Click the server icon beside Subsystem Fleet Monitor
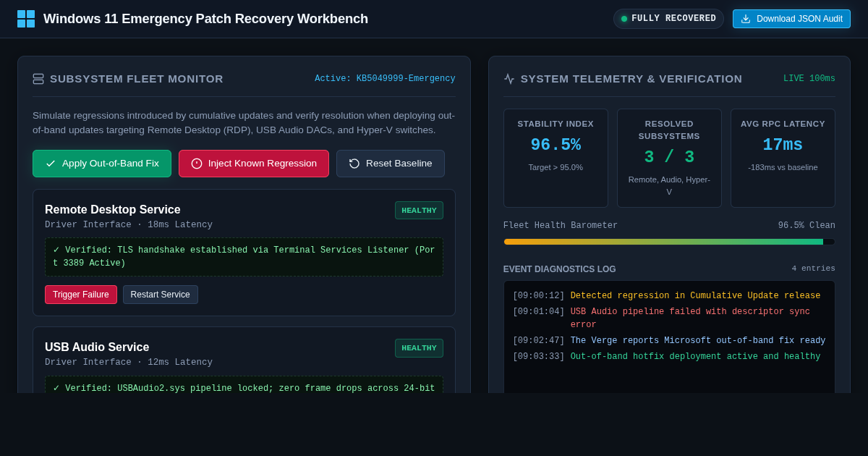868x456 pixels. 38,79
